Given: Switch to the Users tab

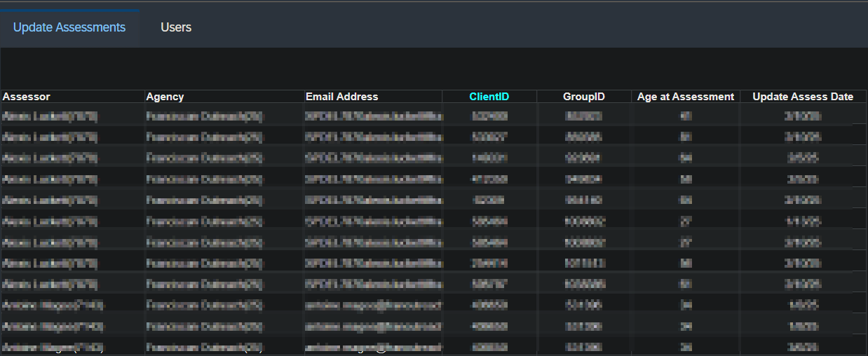Looking at the screenshot, I should click(176, 27).
